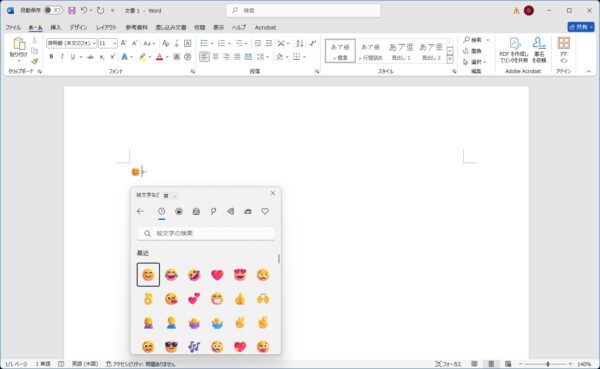
Task: Adjust the zoom slider in status bar
Action: coord(548,364)
